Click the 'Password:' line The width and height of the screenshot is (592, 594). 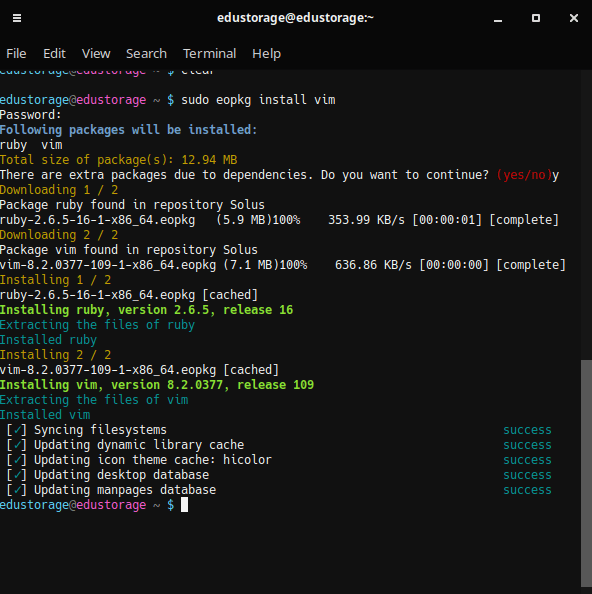[x=30, y=115]
